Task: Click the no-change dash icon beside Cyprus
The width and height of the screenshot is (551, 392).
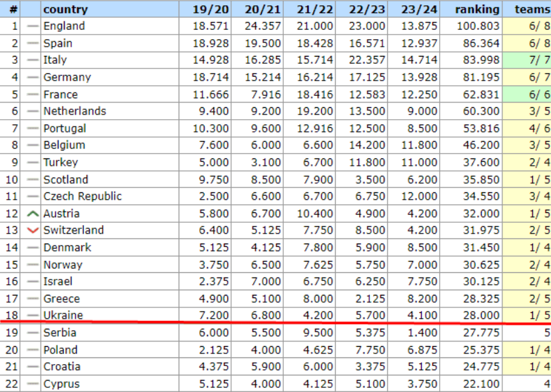Action: click(x=32, y=384)
